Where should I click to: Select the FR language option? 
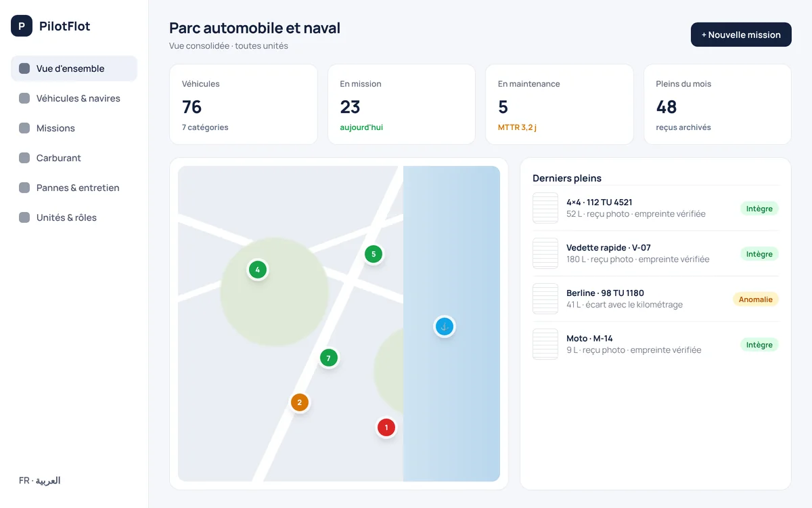[x=24, y=480]
